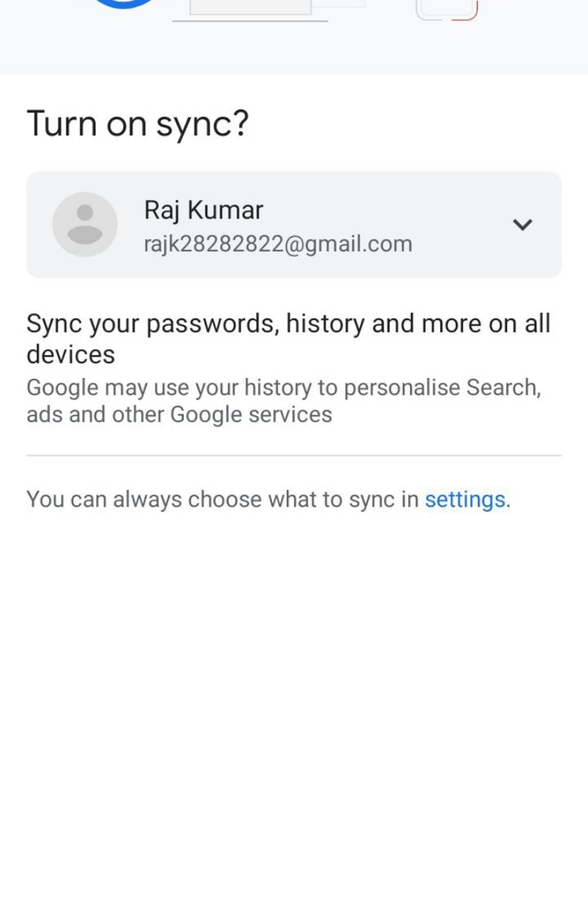
Task: Tap the 'Sync your passwords, history' headline
Action: coord(288,338)
